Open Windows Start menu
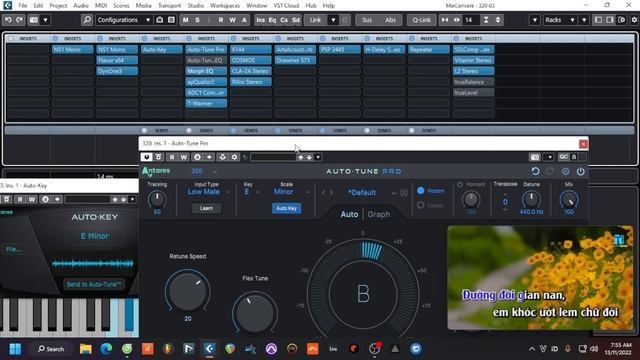Screen dimensions: 640x360 click(x=15, y=349)
